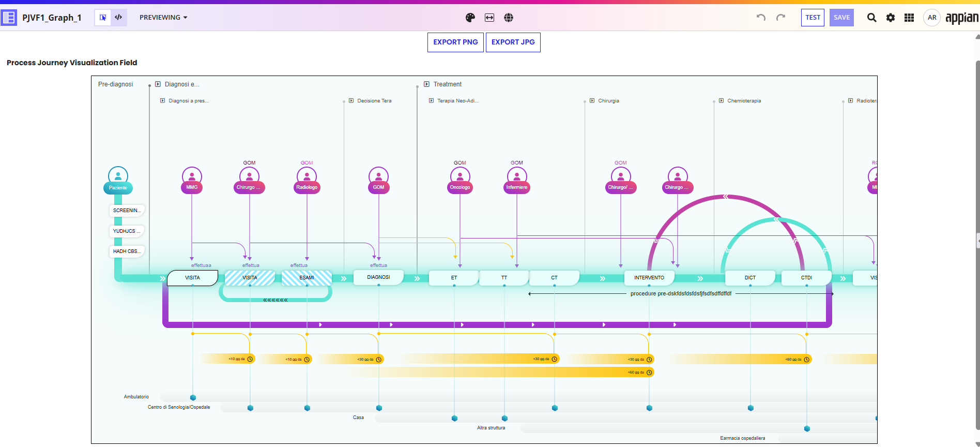This screenshot has height=447, width=980.
Task: Switch to design mode view
Action: pos(103,18)
